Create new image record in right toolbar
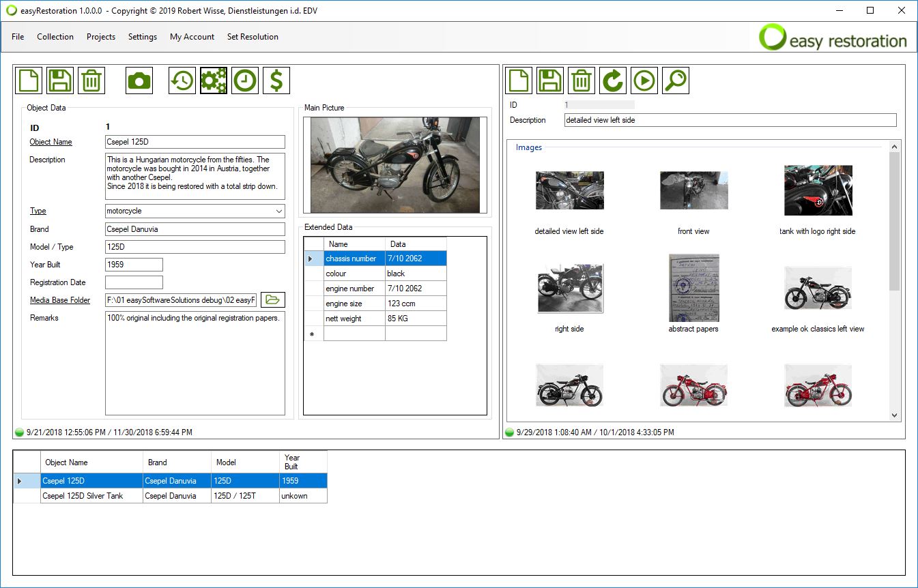Viewport: 918px width, 588px height. click(519, 80)
